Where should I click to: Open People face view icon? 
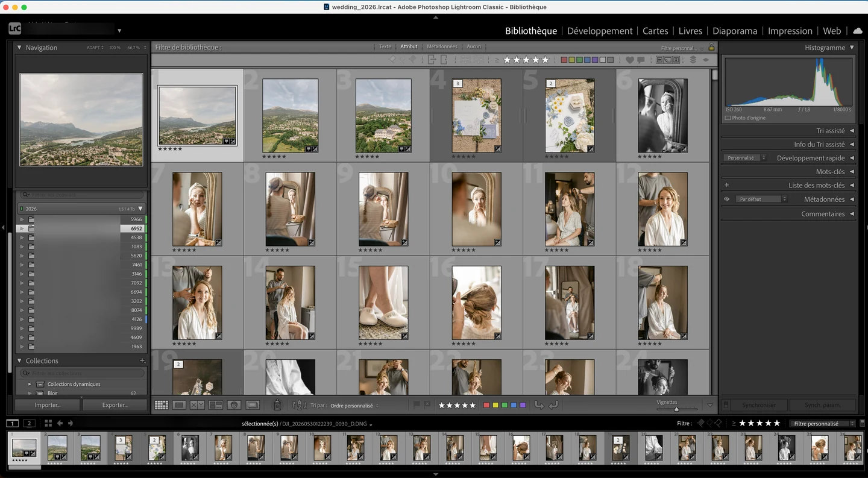click(234, 405)
